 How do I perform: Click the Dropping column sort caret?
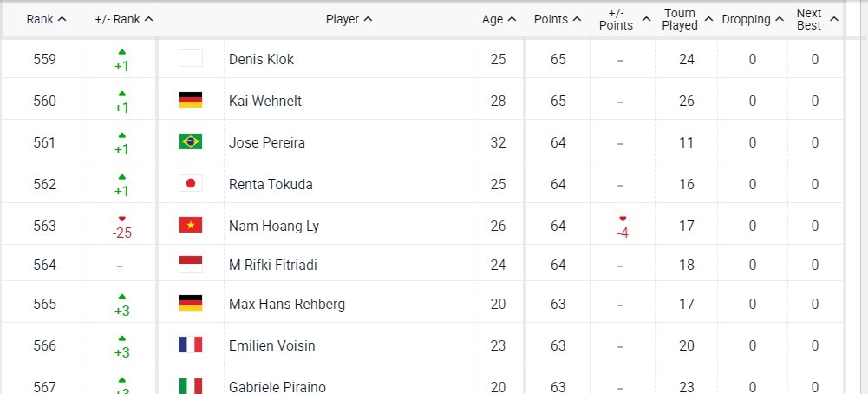tap(780, 19)
